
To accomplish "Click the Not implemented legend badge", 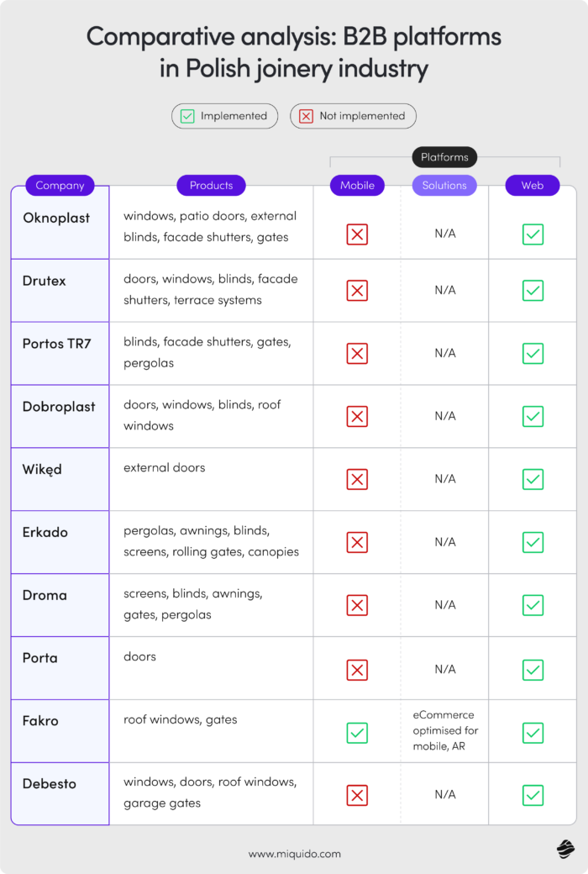I will 353,116.
